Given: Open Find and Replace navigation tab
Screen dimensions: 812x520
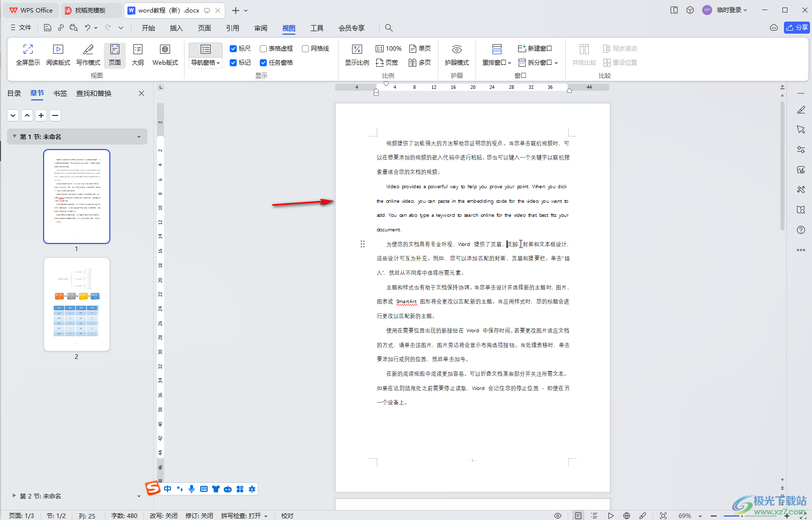Looking at the screenshot, I should click(94, 93).
